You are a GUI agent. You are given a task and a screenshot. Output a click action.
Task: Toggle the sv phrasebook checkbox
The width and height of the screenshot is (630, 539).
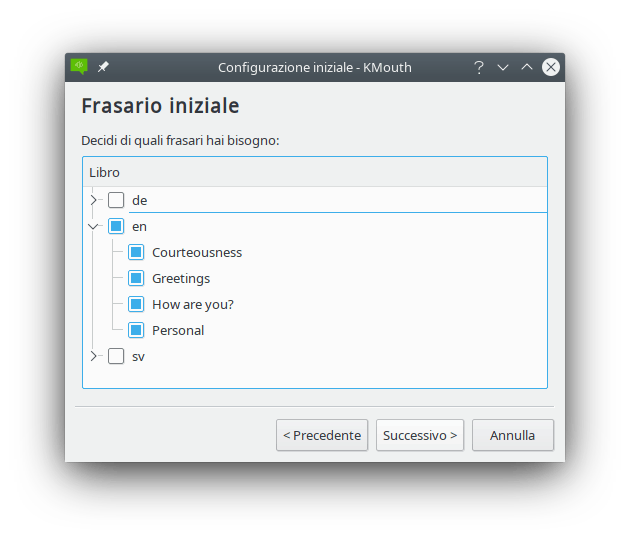click(116, 356)
